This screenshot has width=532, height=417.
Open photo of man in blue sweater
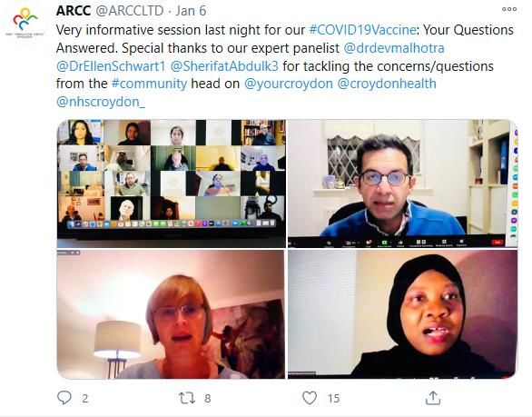[x=403, y=184]
